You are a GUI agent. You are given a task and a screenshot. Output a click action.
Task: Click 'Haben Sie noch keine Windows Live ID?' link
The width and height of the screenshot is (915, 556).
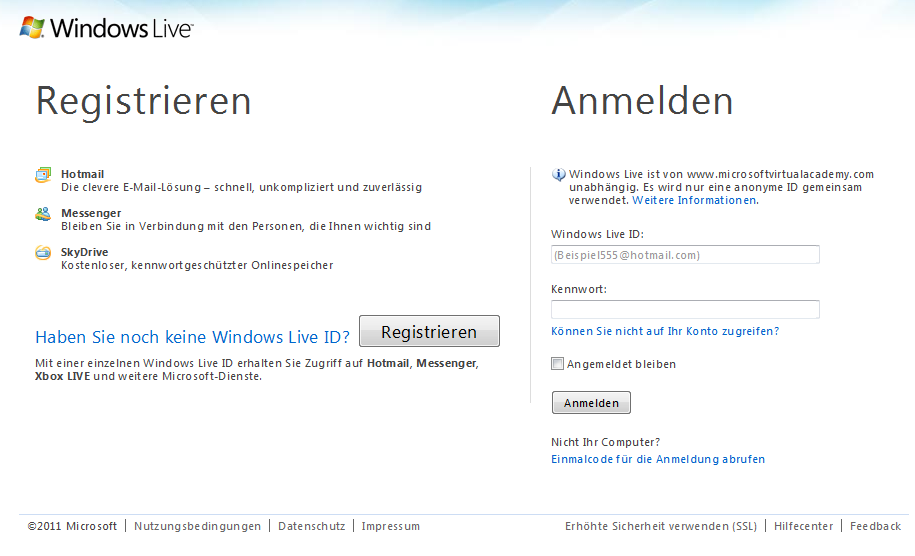pyautogui.click(x=193, y=337)
